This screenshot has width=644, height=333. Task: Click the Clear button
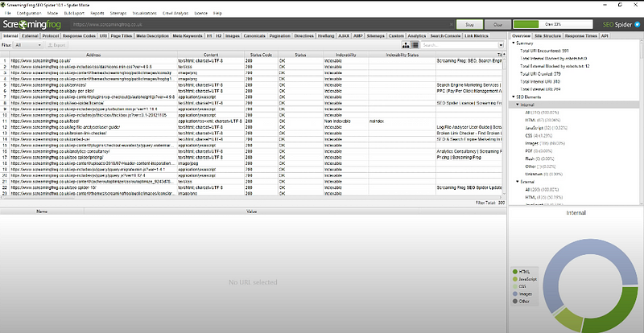[497, 25]
